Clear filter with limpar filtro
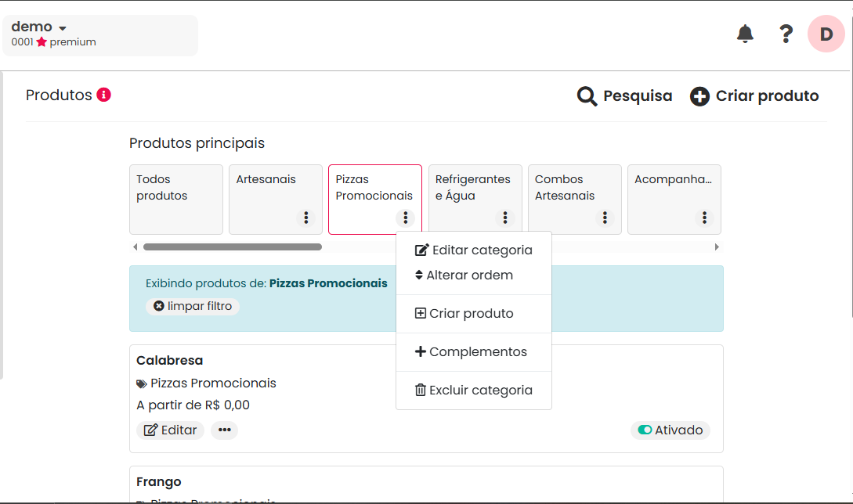Image resolution: width=853 pixels, height=504 pixels. [x=193, y=306]
